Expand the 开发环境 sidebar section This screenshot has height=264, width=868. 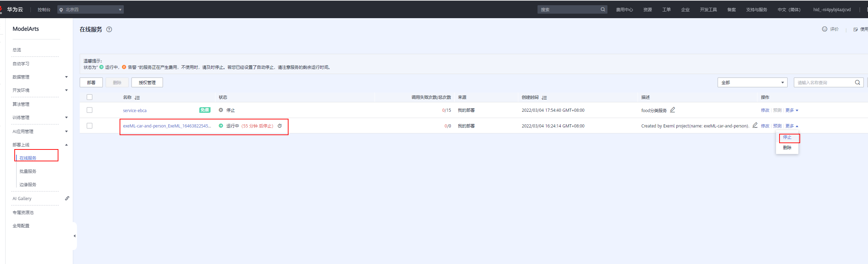coord(66,90)
